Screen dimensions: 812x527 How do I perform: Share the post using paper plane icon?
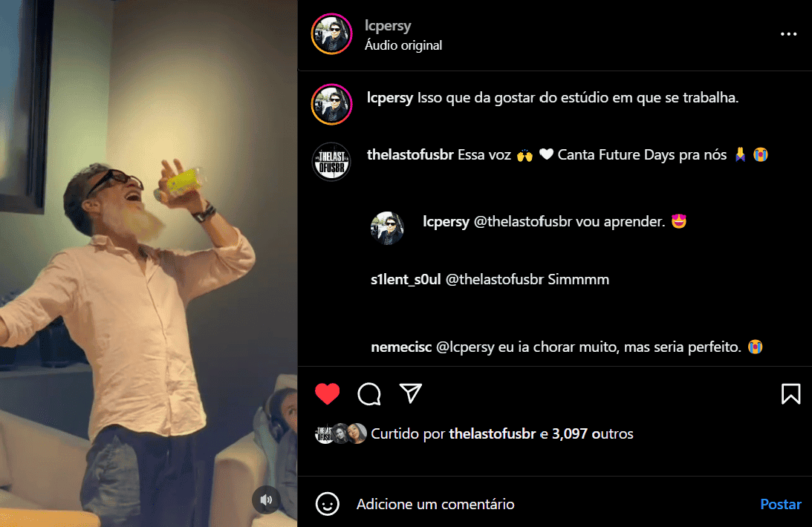click(x=411, y=393)
